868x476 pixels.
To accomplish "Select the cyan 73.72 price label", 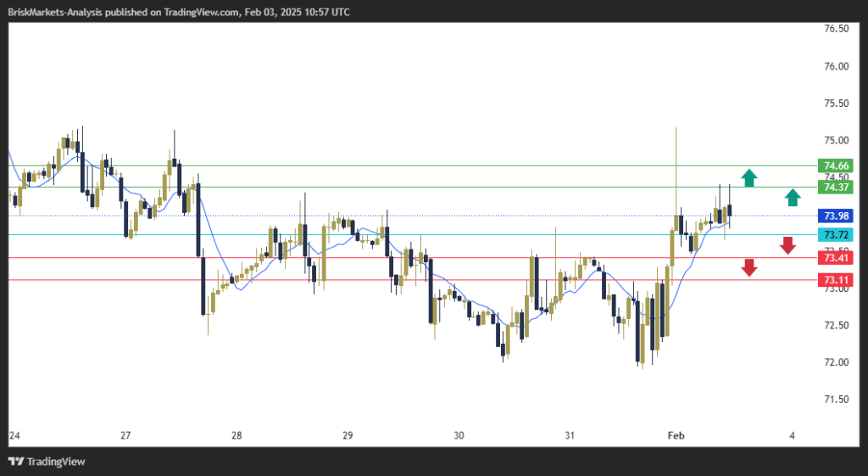I will pos(836,234).
